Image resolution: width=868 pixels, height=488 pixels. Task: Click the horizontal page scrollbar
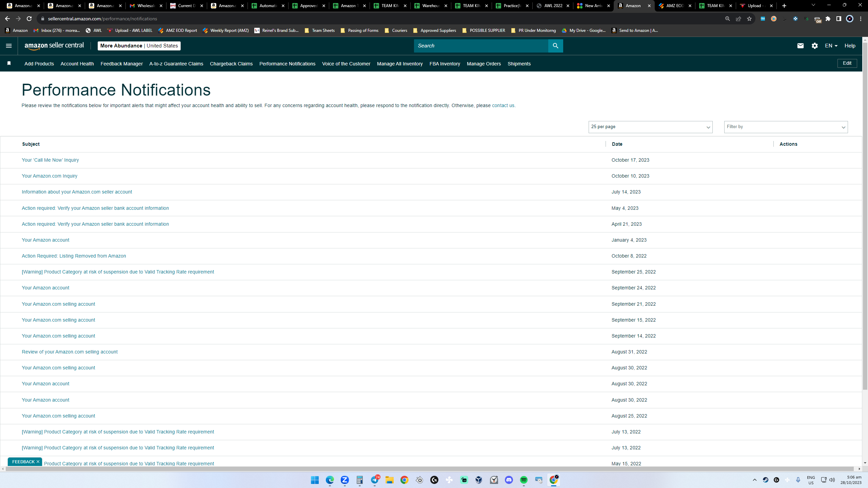point(430,469)
